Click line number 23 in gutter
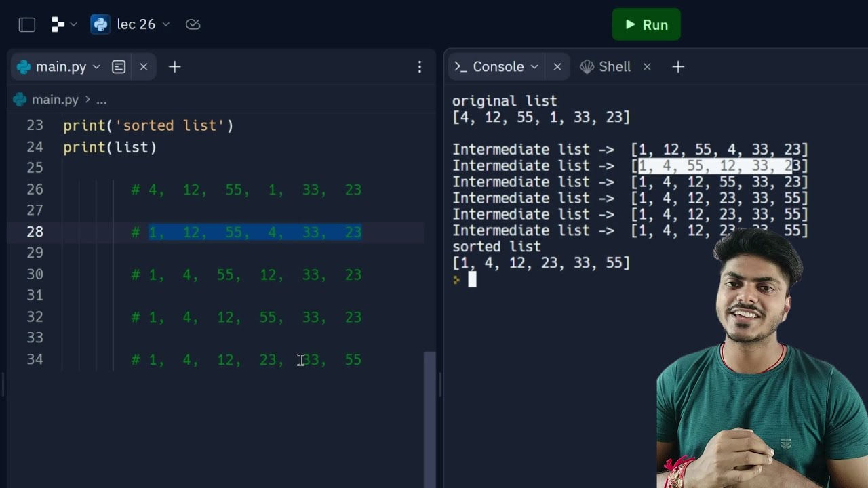 click(x=35, y=125)
